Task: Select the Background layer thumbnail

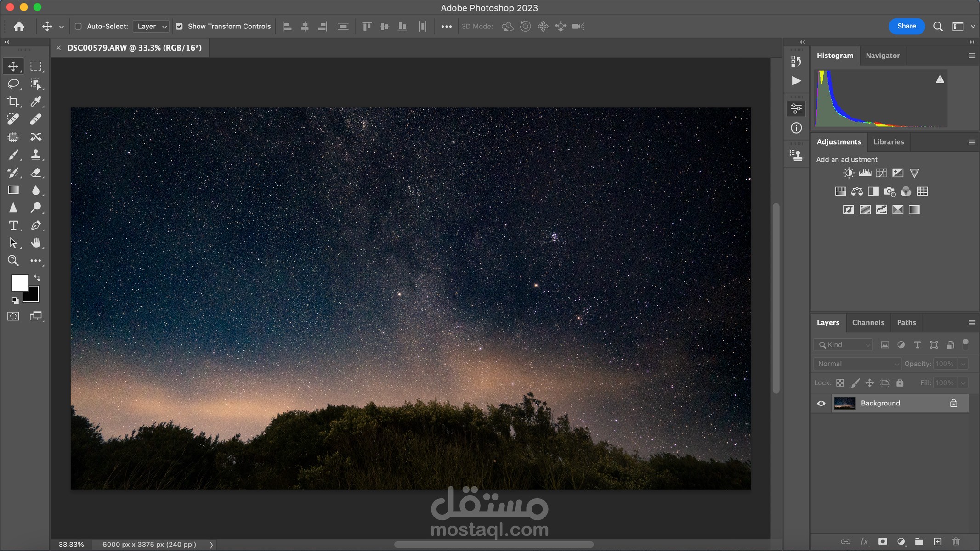Action: [x=844, y=404]
